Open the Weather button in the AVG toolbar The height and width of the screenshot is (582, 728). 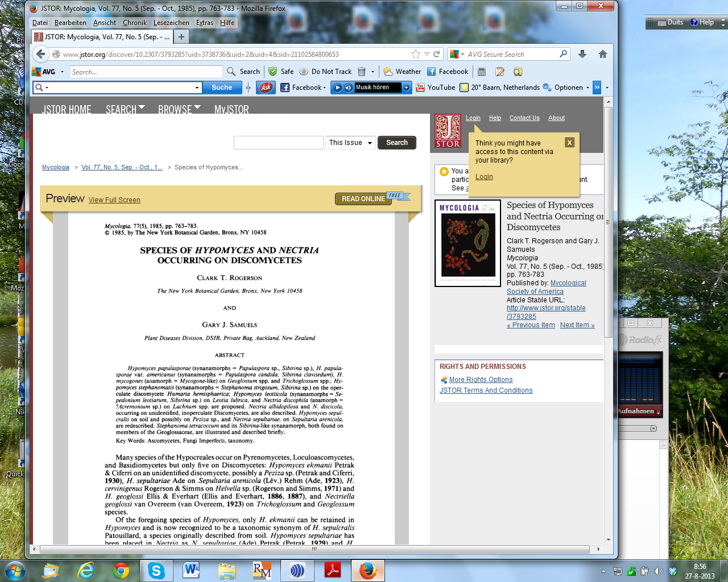pyautogui.click(x=402, y=72)
